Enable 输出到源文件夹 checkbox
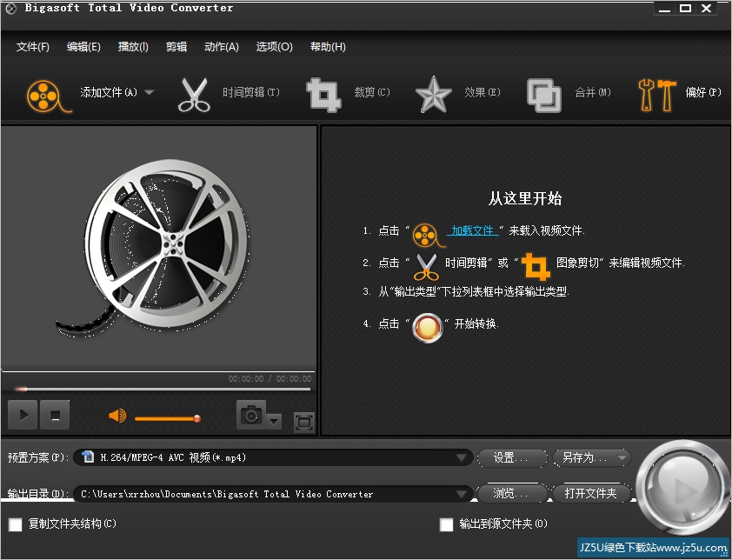 pos(446,524)
